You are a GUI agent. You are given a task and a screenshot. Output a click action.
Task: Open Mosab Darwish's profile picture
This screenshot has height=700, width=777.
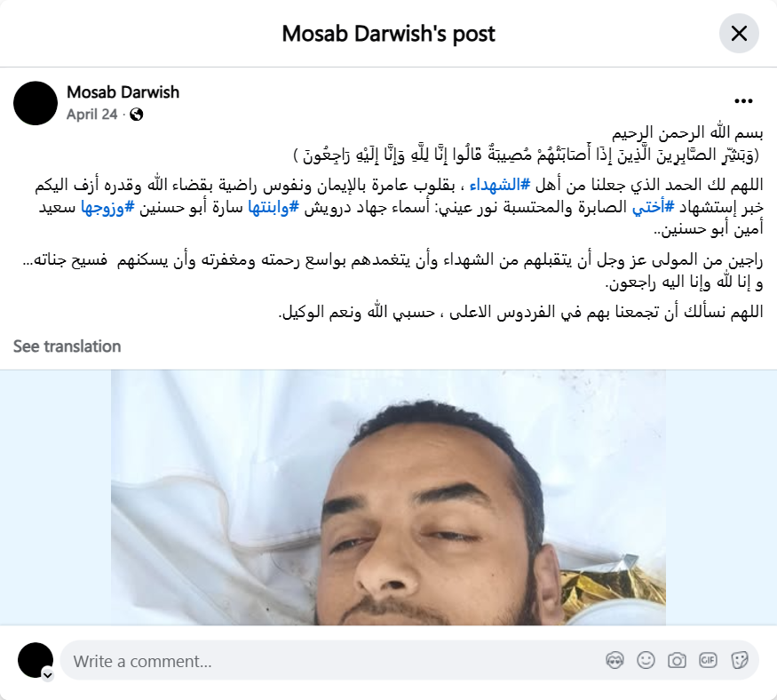click(x=36, y=103)
